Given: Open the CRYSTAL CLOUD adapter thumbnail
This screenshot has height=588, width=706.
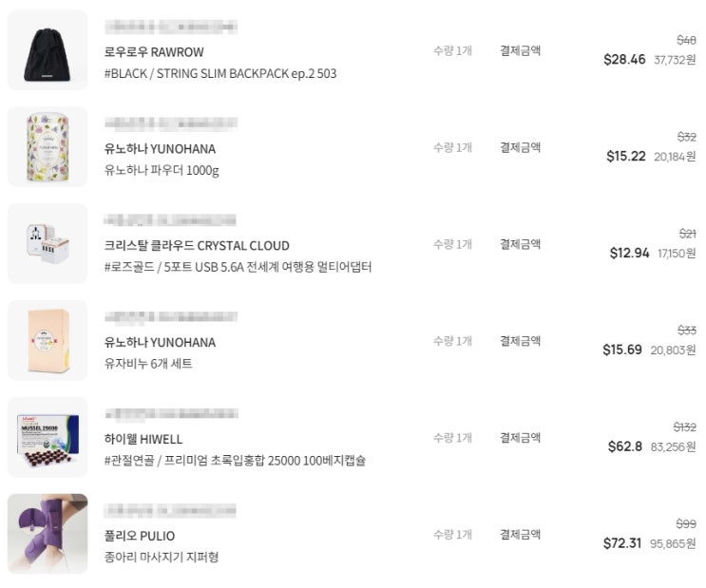Looking at the screenshot, I should (48, 244).
